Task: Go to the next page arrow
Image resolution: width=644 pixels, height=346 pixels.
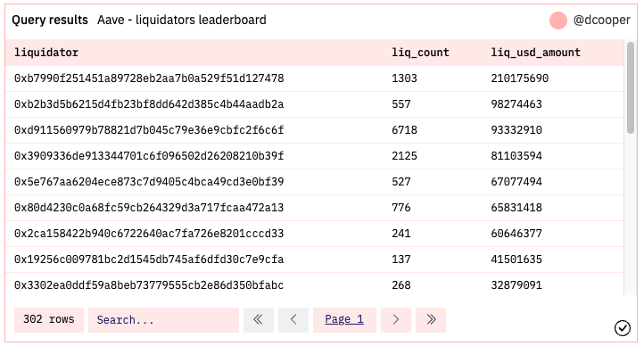Action: (x=396, y=320)
